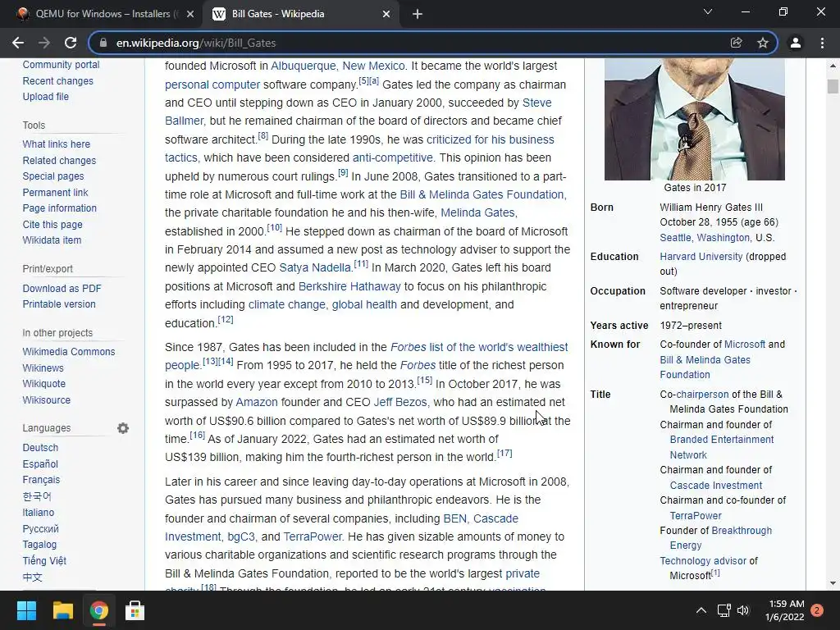Bookmark this page with the star icon
Image resolution: width=840 pixels, height=630 pixels.
coord(763,43)
